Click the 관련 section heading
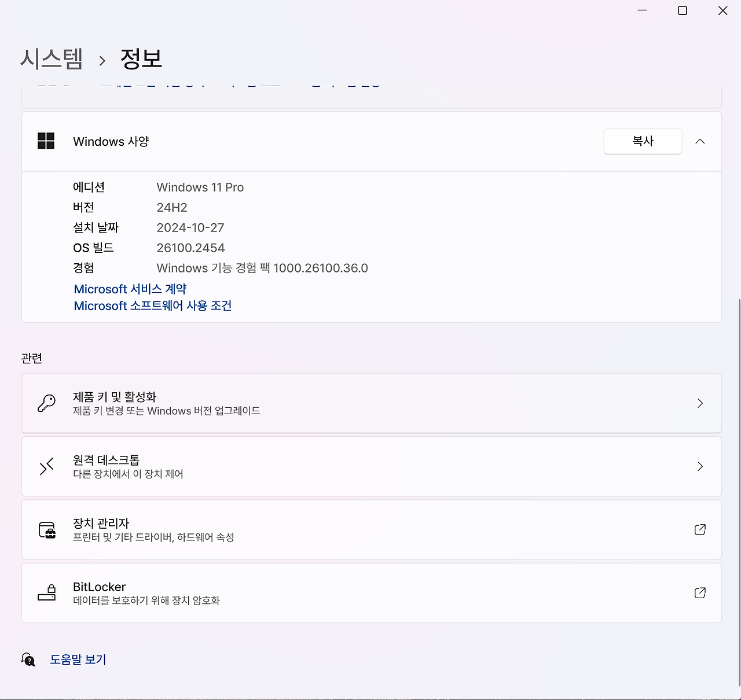Screen dimensions: 741x700 32,358
